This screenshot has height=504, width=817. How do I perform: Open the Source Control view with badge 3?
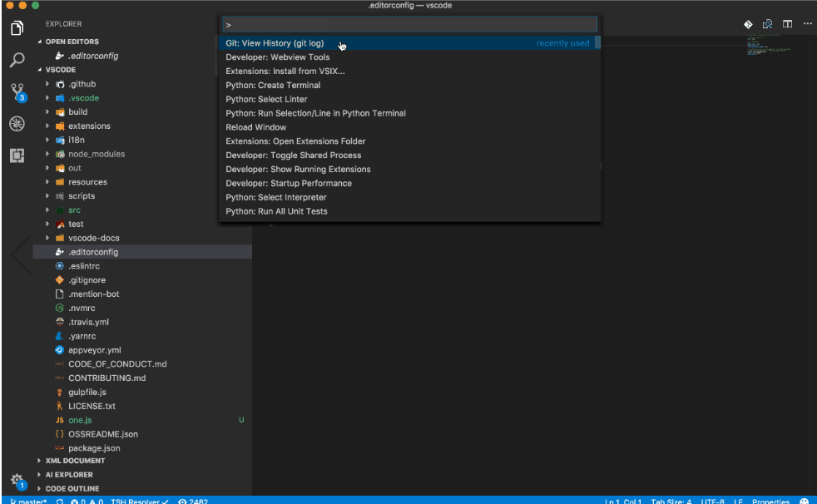click(x=17, y=92)
